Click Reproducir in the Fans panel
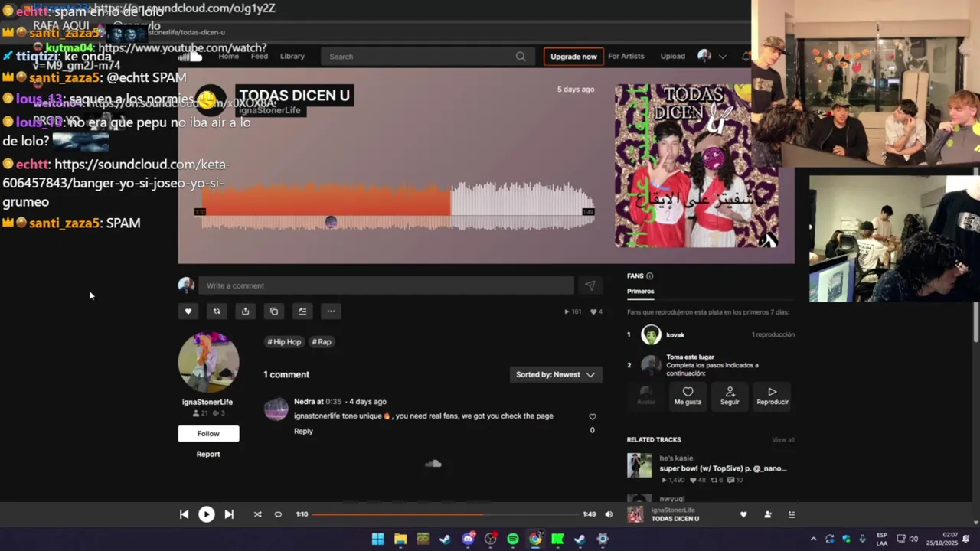This screenshot has width=980, height=551. click(772, 396)
